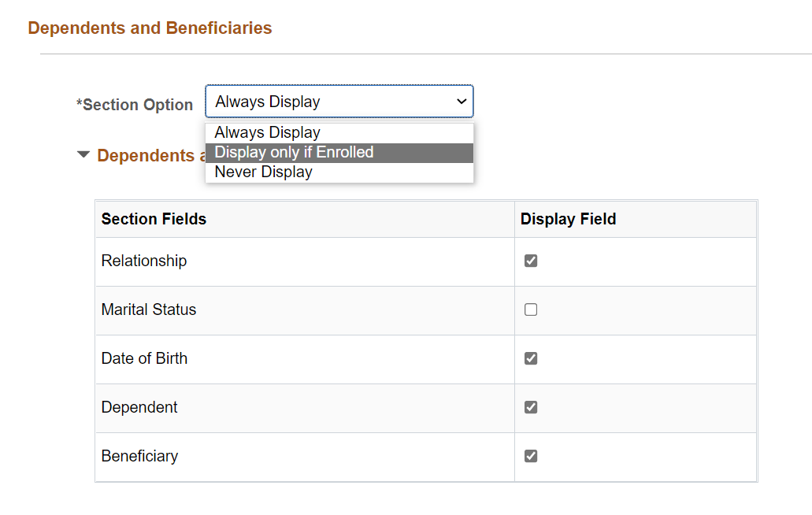Click the partially hidden "Dependents" section title
Image resolution: width=812 pixels, height=515 pixels.
pyautogui.click(x=146, y=156)
